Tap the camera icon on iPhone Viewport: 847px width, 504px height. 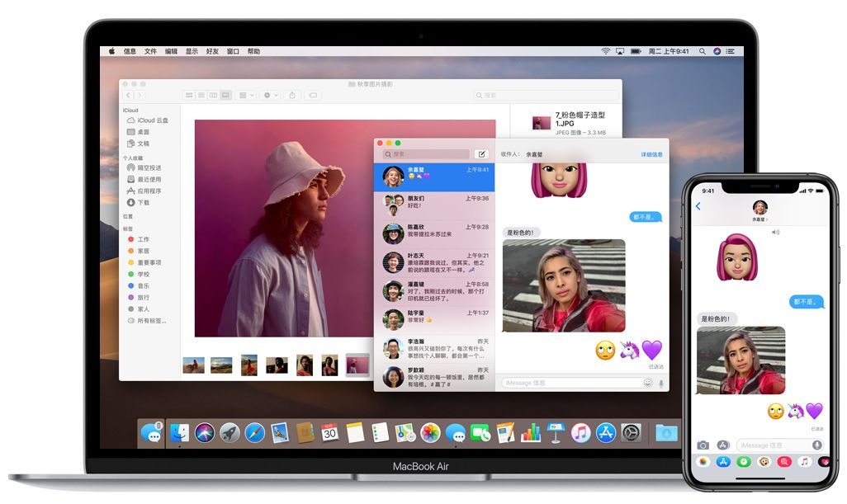coord(703,445)
